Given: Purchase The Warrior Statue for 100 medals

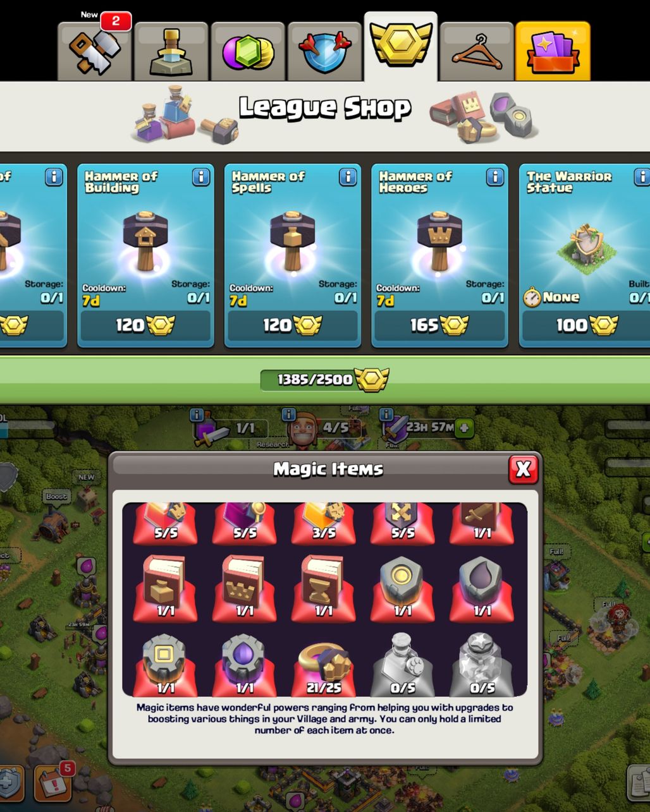Looking at the screenshot, I should [586, 325].
